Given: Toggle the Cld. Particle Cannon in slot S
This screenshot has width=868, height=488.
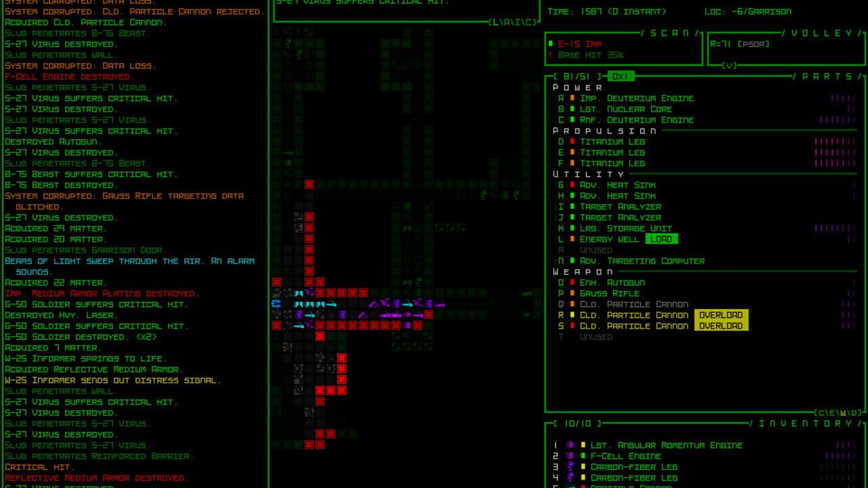Looking at the screenshot, I should click(633, 326).
